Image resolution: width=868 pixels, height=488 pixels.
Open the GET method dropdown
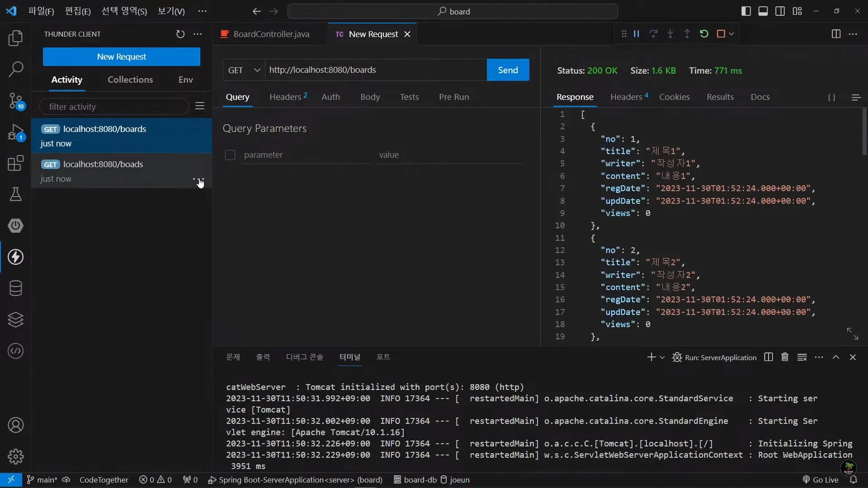(x=244, y=70)
